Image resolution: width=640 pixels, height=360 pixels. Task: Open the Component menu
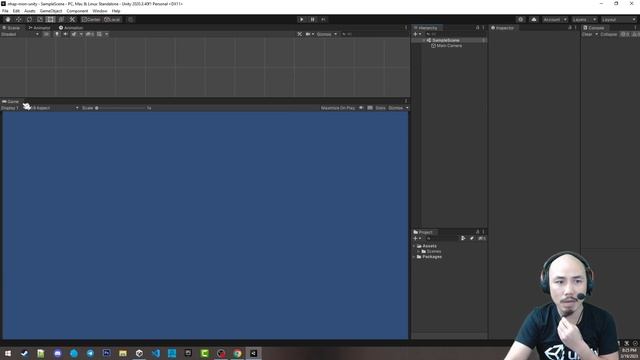pos(77,11)
